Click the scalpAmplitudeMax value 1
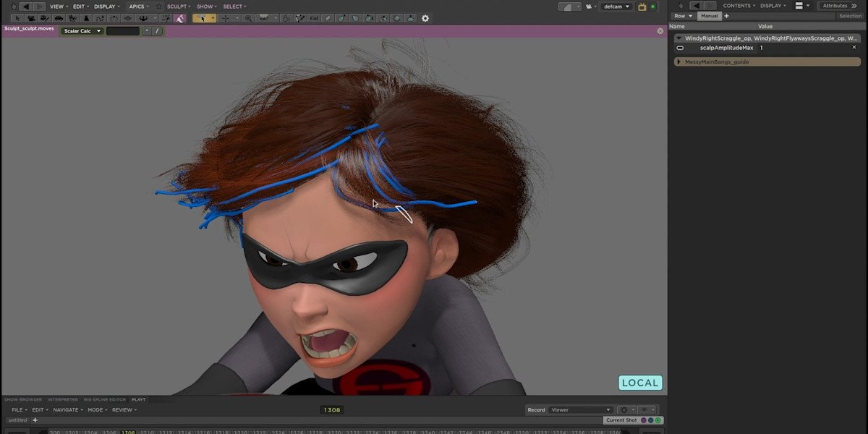868x434 pixels. (761, 48)
